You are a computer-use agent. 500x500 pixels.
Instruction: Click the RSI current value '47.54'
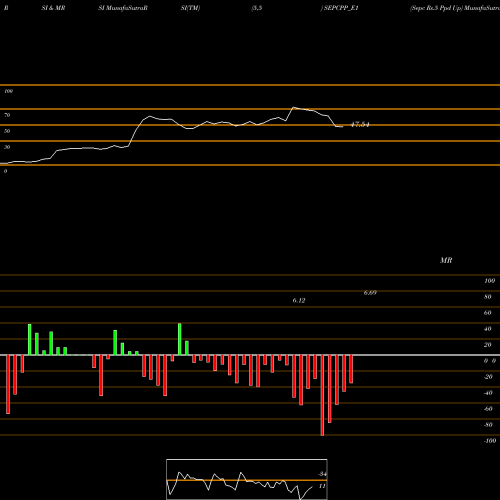click(x=360, y=125)
